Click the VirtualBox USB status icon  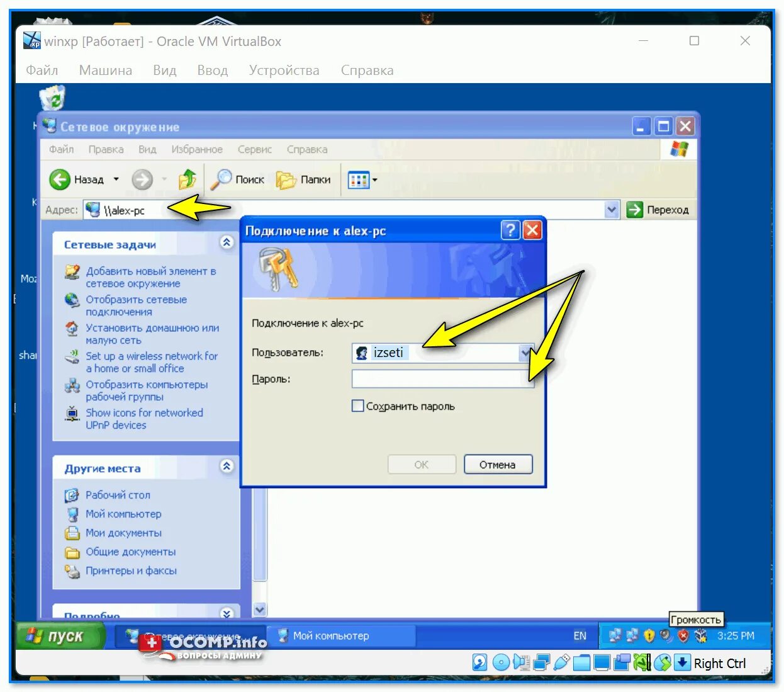click(561, 662)
